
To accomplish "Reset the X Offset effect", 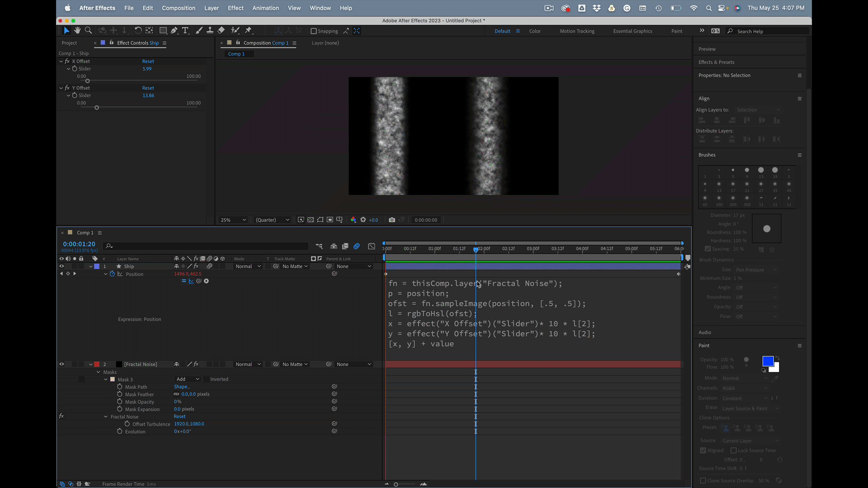I will [148, 61].
